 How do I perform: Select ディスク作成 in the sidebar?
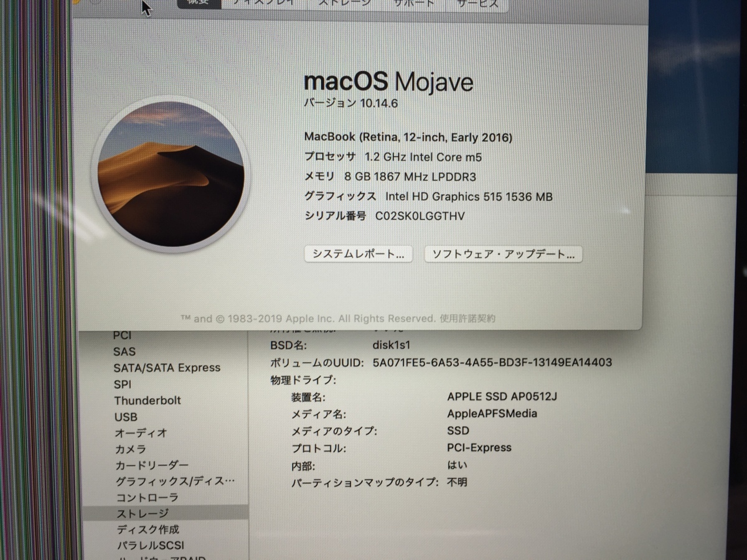[148, 530]
